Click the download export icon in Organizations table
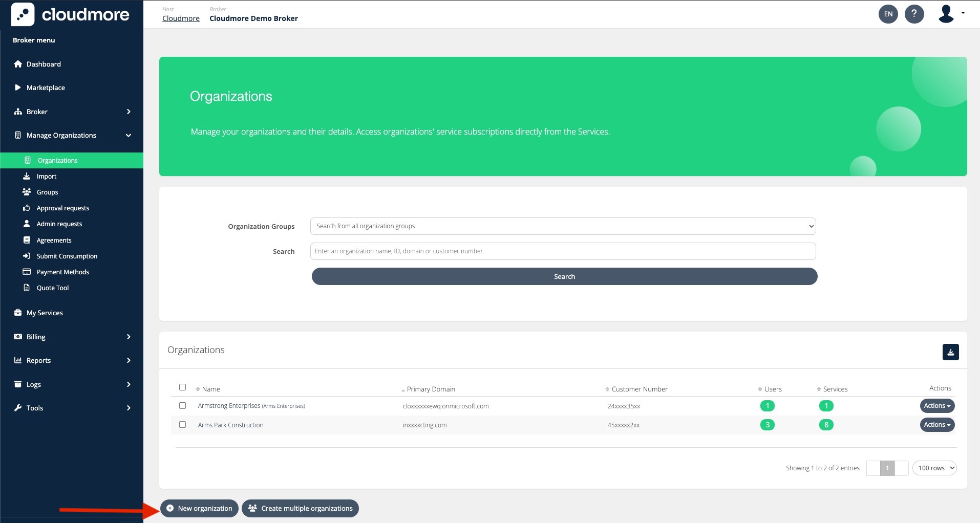This screenshot has width=980, height=523. [950, 352]
